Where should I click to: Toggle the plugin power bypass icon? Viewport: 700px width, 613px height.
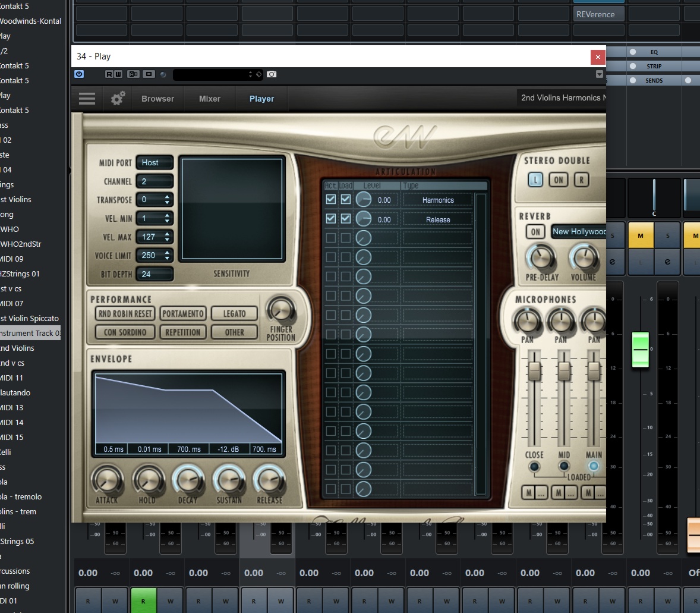(x=79, y=74)
